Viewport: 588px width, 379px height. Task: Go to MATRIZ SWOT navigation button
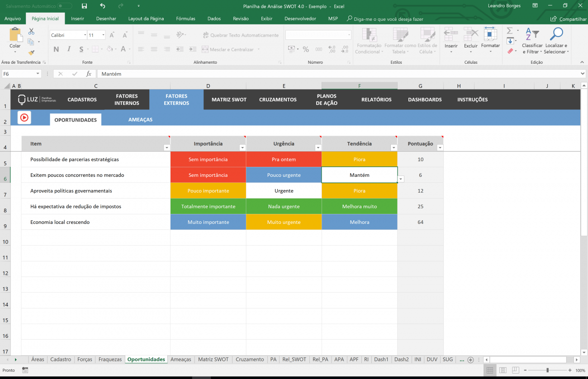[x=229, y=99]
